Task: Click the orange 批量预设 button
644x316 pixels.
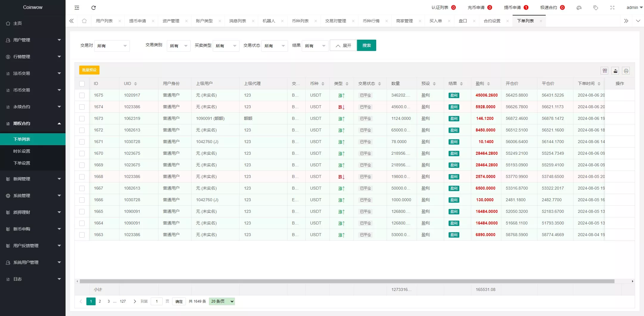Action: [x=89, y=70]
